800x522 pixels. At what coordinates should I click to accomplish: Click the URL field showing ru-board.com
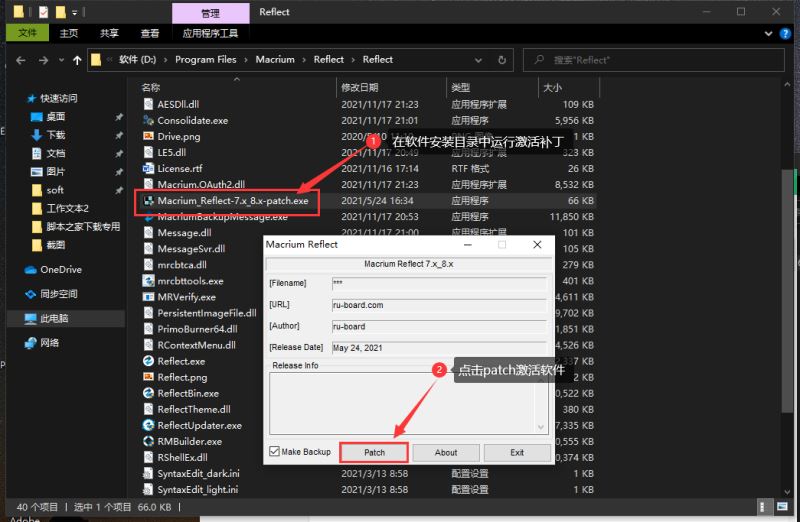click(439, 305)
